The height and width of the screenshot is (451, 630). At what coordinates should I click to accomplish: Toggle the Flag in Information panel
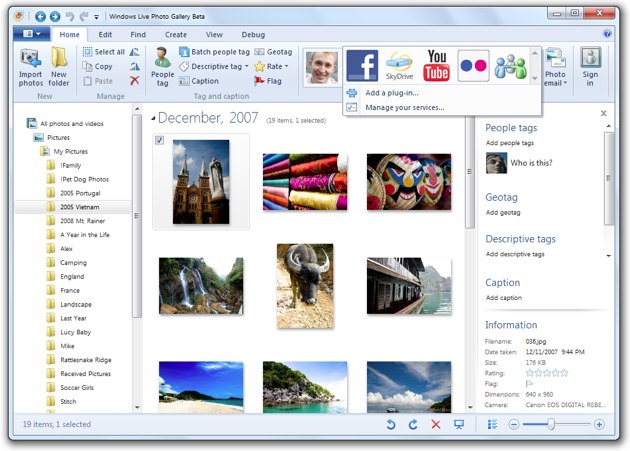coord(530,382)
